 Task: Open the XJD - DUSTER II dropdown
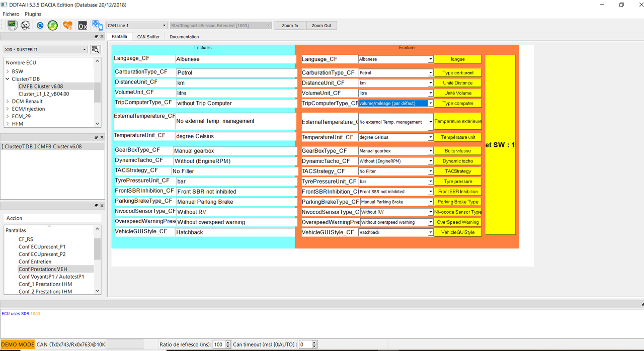pos(46,49)
